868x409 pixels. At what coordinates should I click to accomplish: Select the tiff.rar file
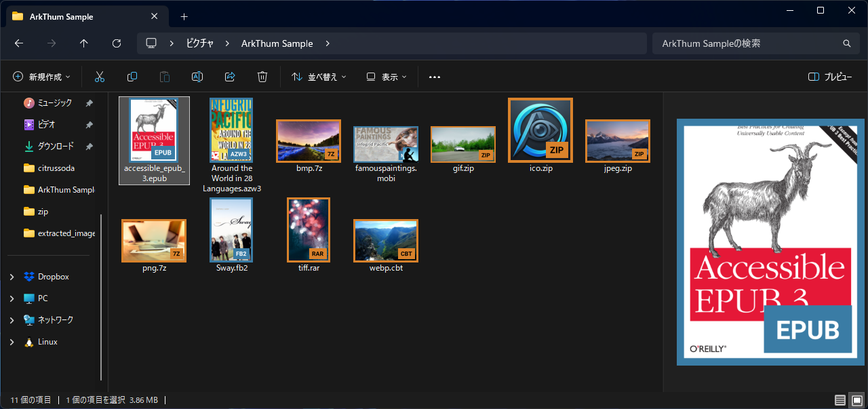pos(309,235)
